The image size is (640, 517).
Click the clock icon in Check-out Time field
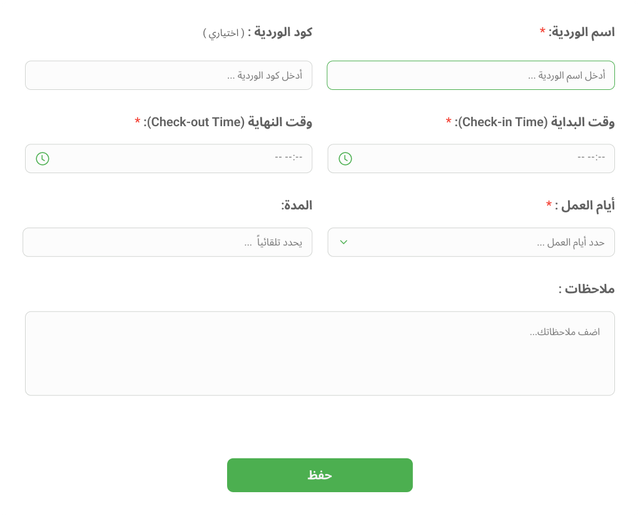click(x=42, y=158)
